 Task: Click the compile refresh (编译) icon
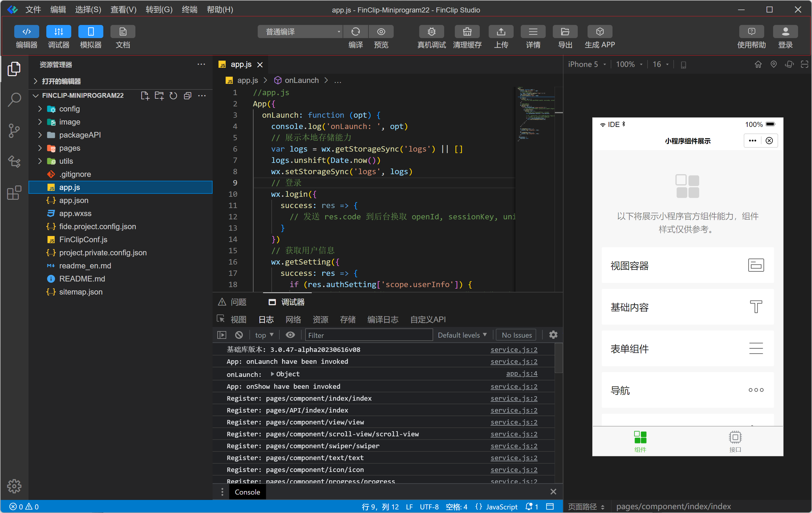355,32
